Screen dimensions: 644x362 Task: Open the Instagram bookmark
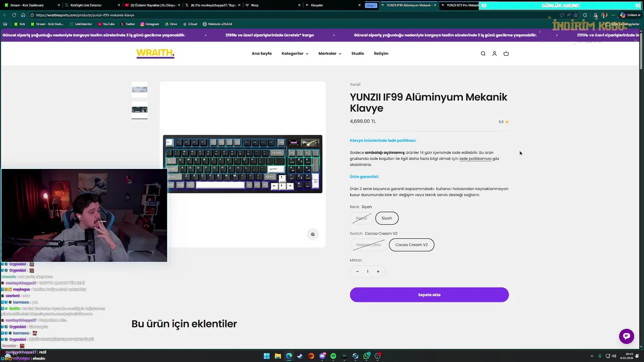pos(149,24)
